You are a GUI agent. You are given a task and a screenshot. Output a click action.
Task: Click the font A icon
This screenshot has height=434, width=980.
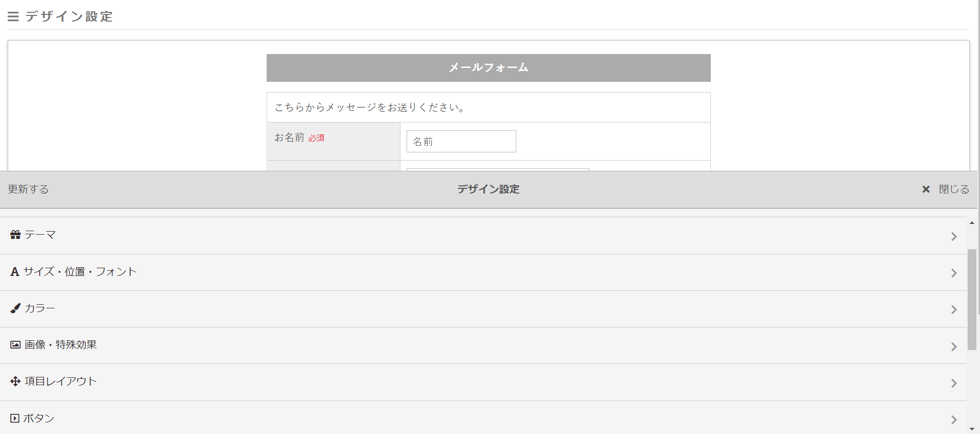(x=14, y=272)
